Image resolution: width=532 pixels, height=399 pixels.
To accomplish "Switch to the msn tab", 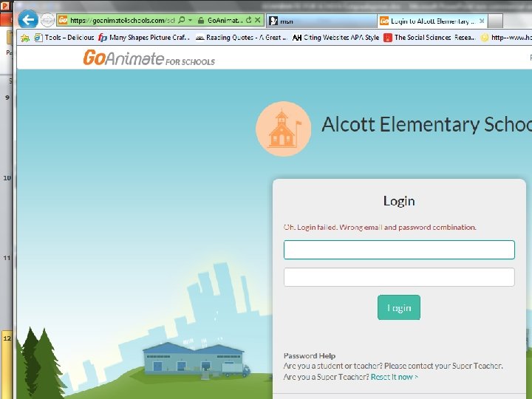I will [x=321, y=21].
